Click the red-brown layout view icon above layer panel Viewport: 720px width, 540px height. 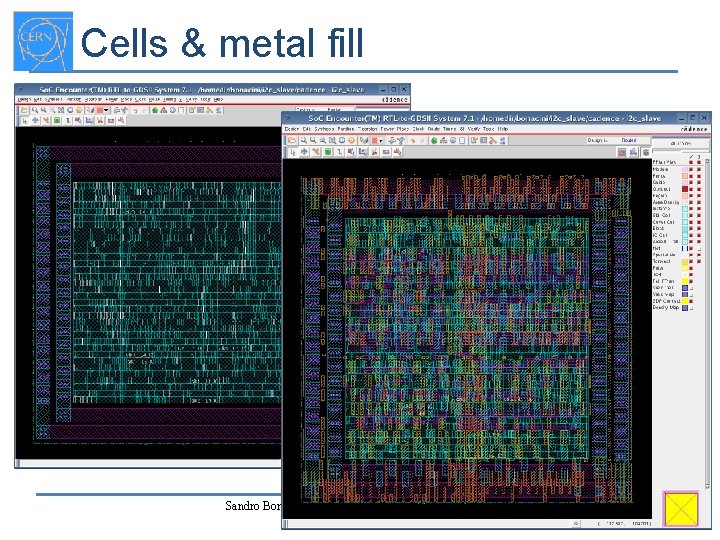[x=622, y=152]
